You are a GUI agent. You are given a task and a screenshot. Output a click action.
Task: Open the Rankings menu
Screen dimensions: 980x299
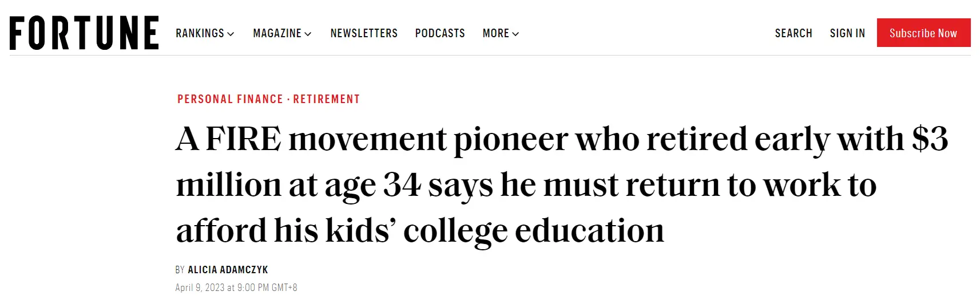coord(205,33)
